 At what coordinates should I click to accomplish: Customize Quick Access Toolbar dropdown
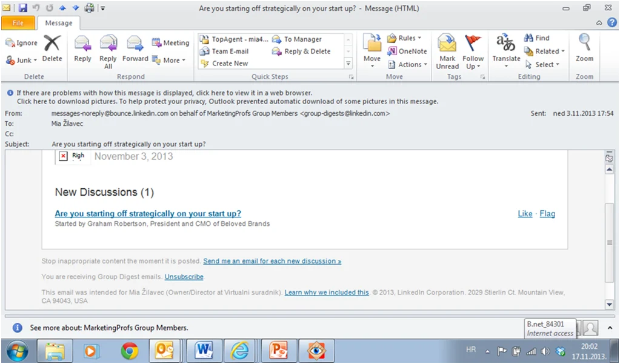point(102,7)
